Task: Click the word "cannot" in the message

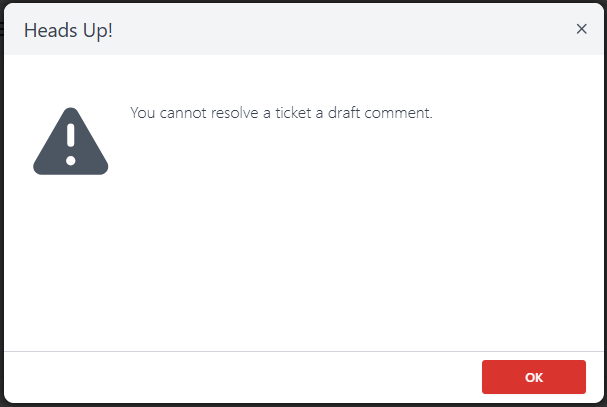Action: pos(183,113)
